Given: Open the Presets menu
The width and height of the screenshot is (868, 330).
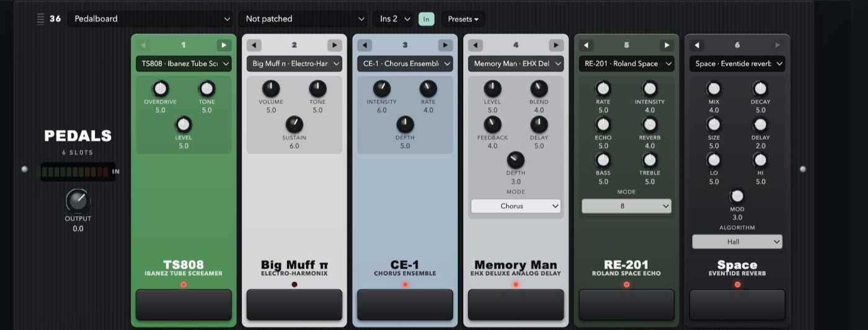Looking at the screenshot, I should [463, 19].
